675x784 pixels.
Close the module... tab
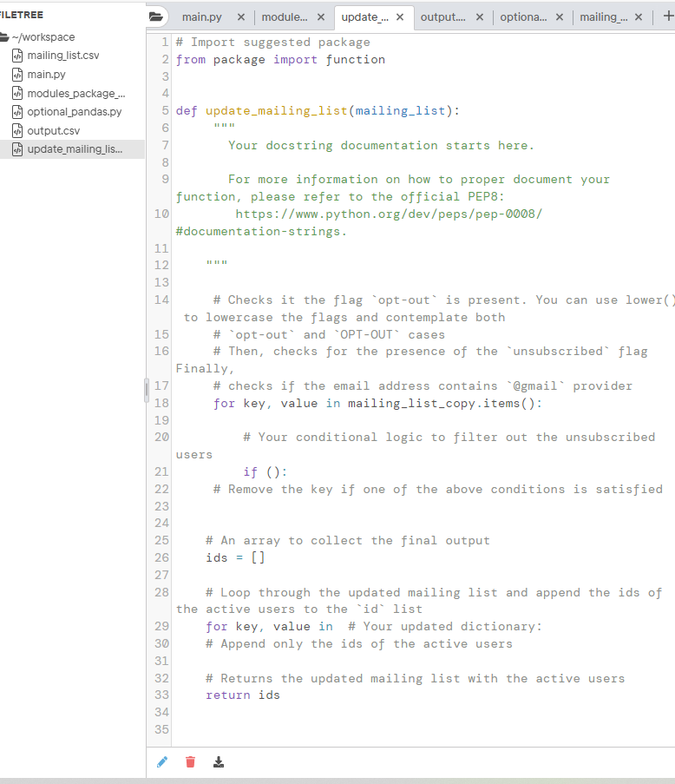(x=321, y=17)
